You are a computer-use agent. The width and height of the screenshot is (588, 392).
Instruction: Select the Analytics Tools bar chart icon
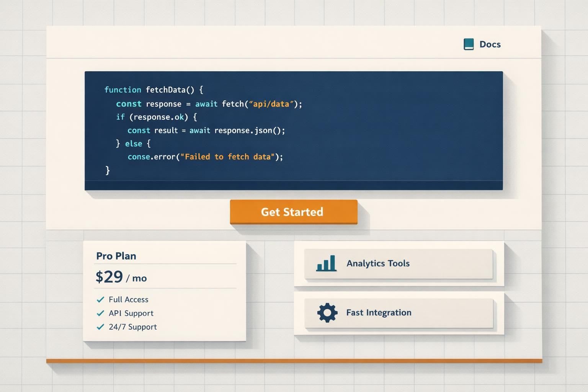pos(326,263)
